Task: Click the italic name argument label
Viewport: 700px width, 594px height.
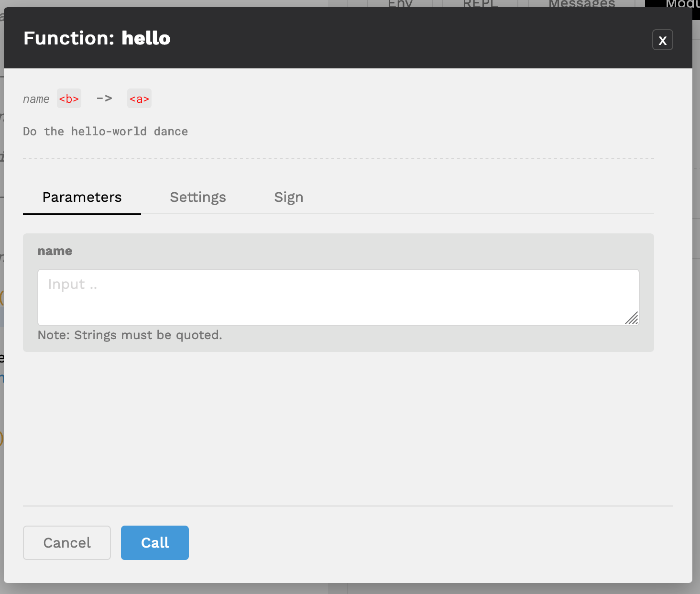Action: click(36, 99)
